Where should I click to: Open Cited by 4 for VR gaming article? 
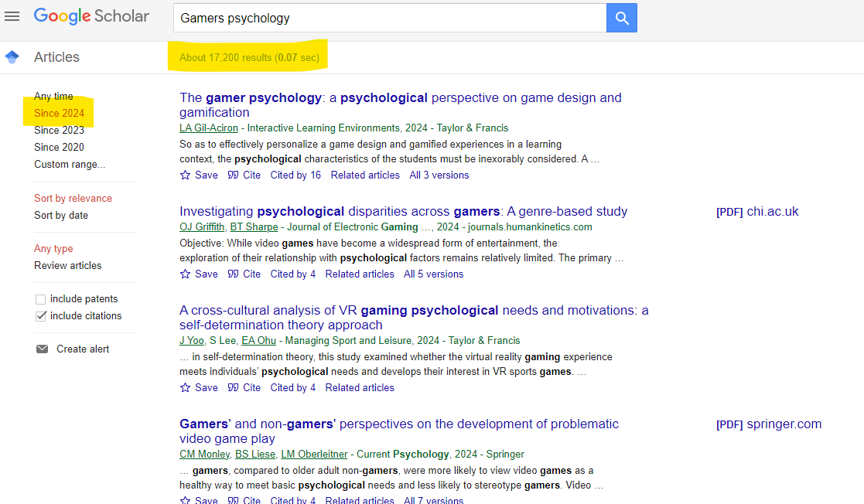pyautogui.click(x=293, y=388)
